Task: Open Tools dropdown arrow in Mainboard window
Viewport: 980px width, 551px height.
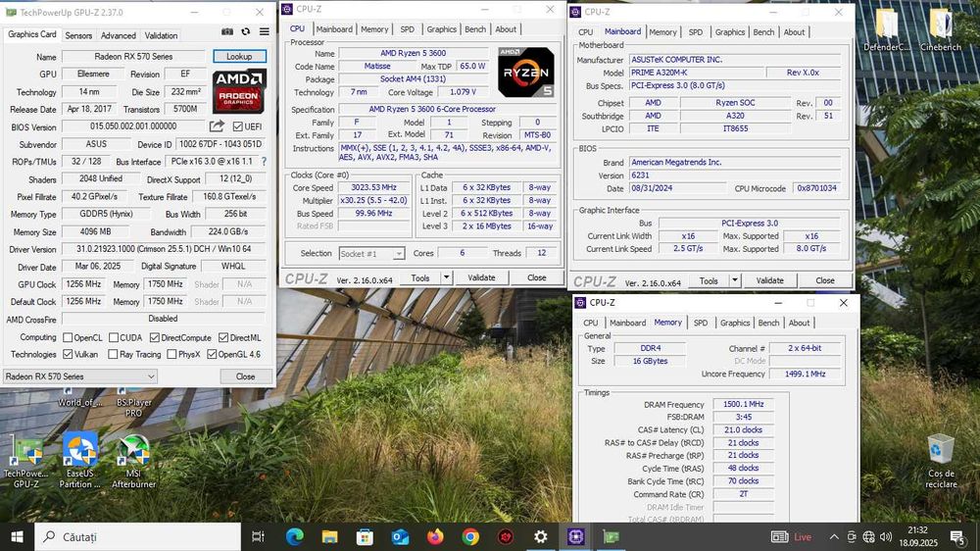Action: tap(735, 280)
